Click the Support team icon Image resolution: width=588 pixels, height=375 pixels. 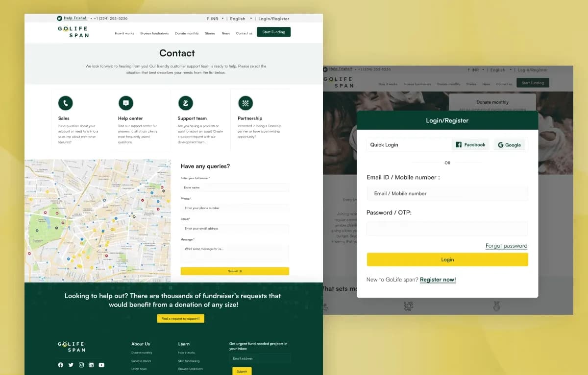pyautogui.click(x=185, y=103)
